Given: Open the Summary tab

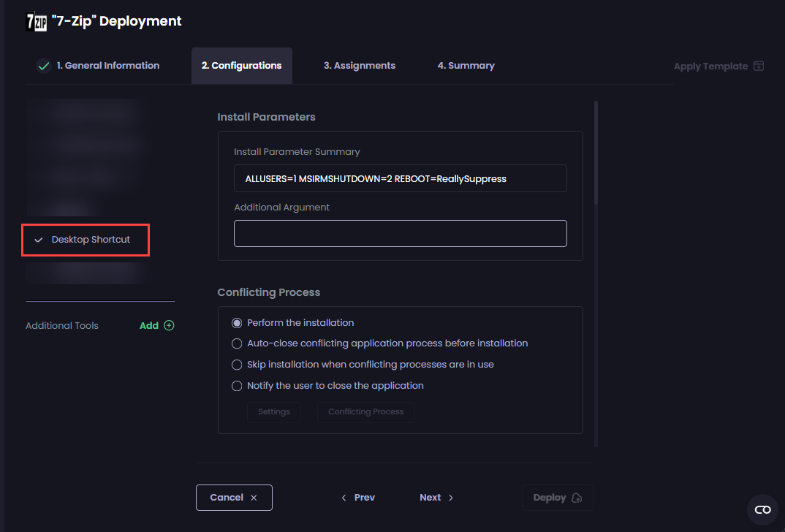Looking at the screenshot, I should (466, 65).
